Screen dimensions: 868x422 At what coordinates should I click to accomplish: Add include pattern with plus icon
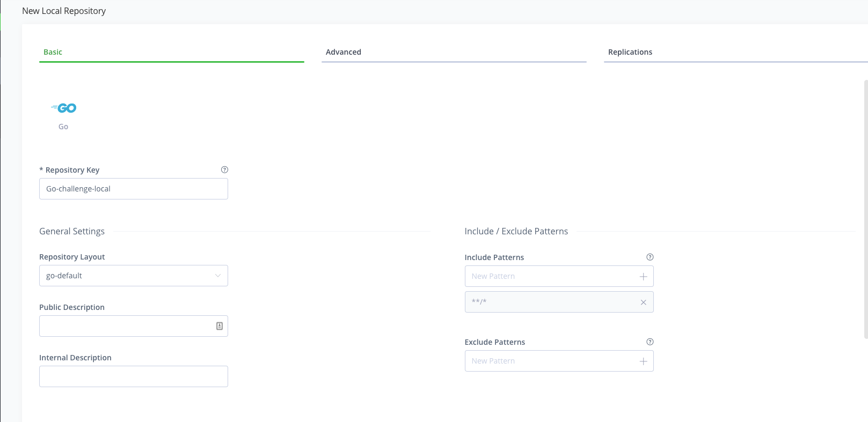(643, 277)
